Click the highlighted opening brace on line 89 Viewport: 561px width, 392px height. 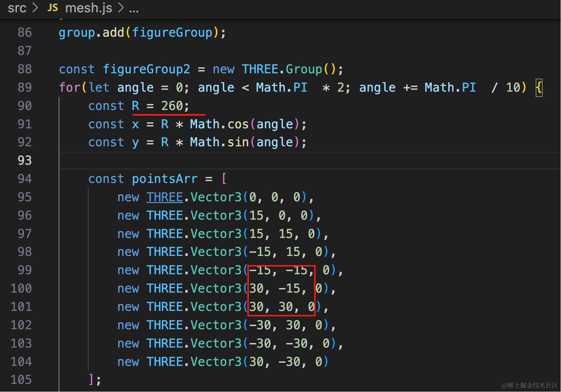(x=539, y=87)
